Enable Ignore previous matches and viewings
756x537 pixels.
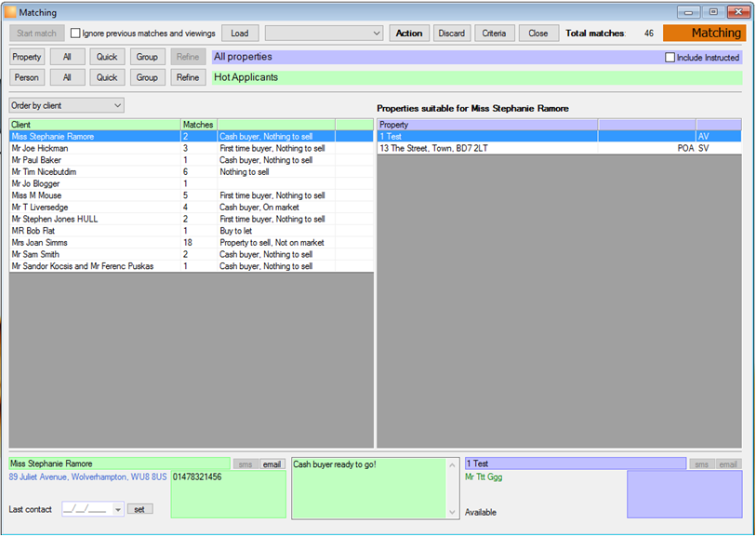[75, 33]
